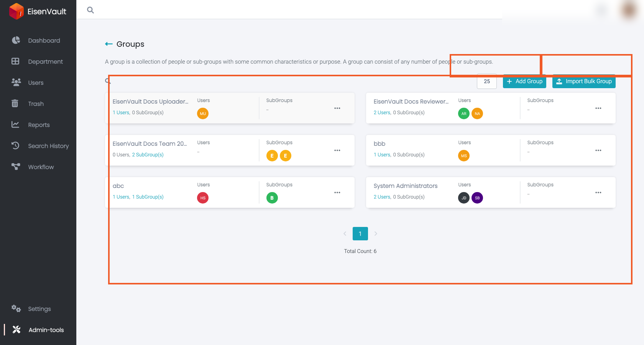Viewport: 644px width, 345px height.
Task: Click the groups list search icon
Action: (108, 81)
